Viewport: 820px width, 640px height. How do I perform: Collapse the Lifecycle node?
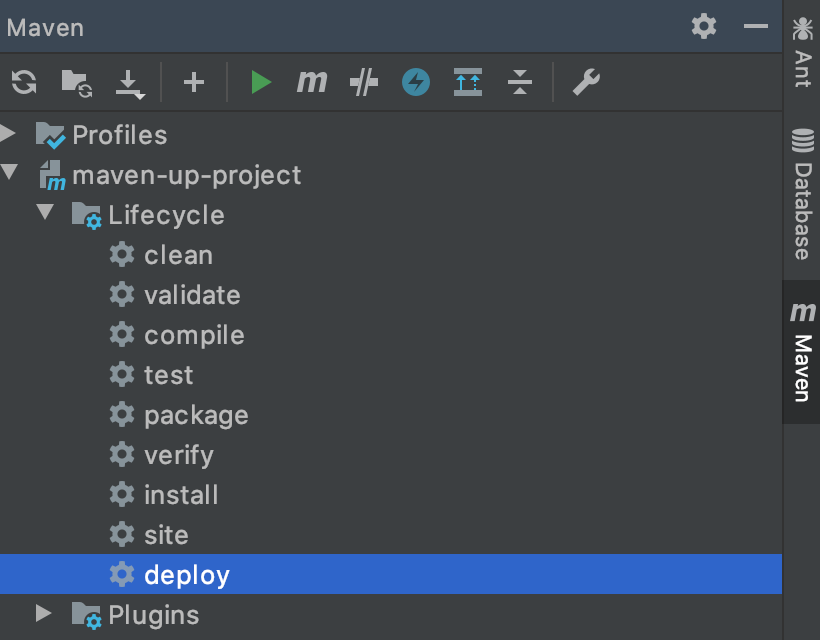coord(45,211)
